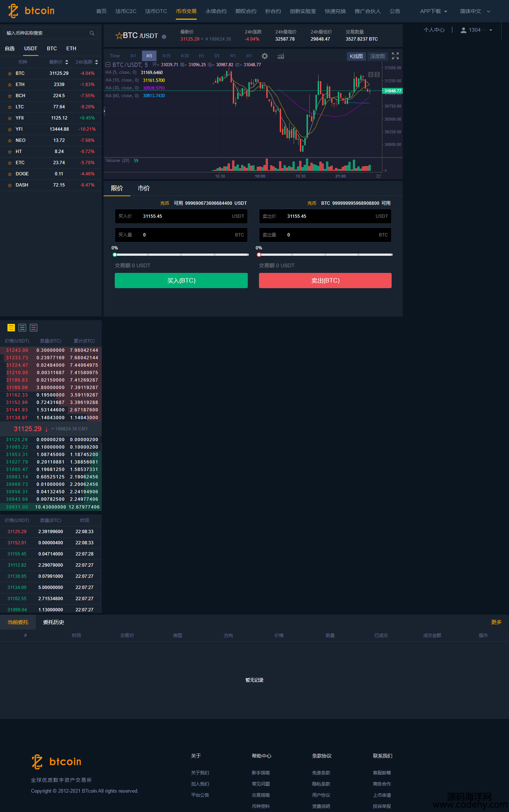The width and height of the screenshot is (509, 812).
Task: Click the btcoin logo in the header
Action: [x=32, y=11]
